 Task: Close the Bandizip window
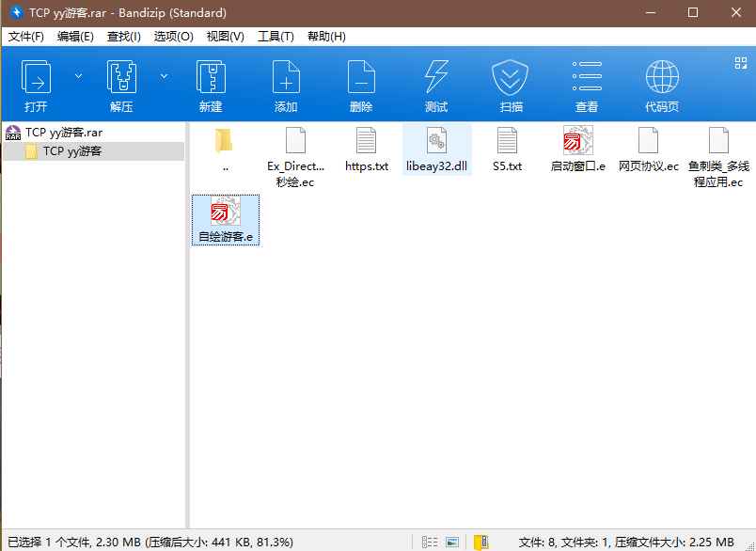click(736, 13)
